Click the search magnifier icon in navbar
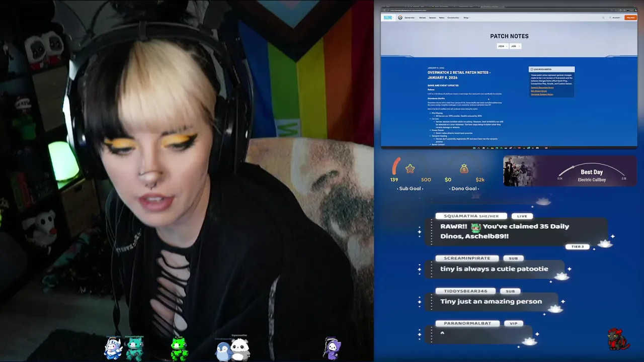This screenshot has width=644, height=362. click(603, 18)
